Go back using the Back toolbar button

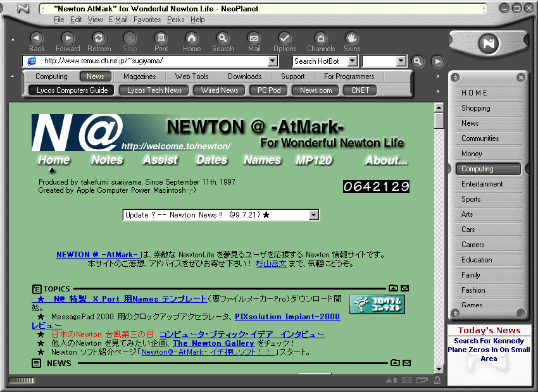37,38
